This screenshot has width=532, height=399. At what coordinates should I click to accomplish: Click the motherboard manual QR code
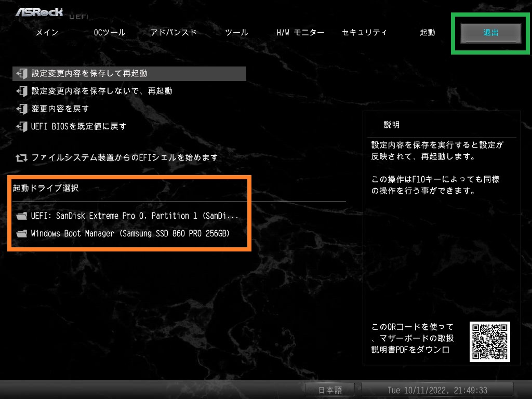pos(489,342)
